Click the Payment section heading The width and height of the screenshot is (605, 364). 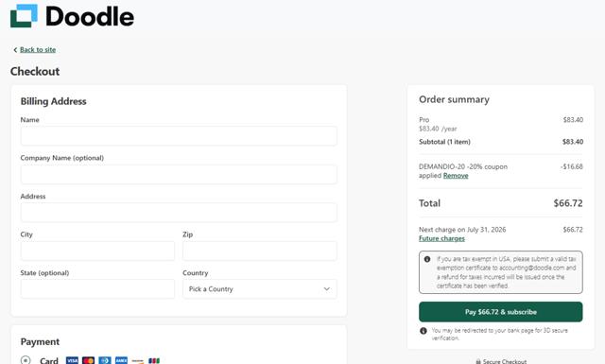click(x=40, y=342)
